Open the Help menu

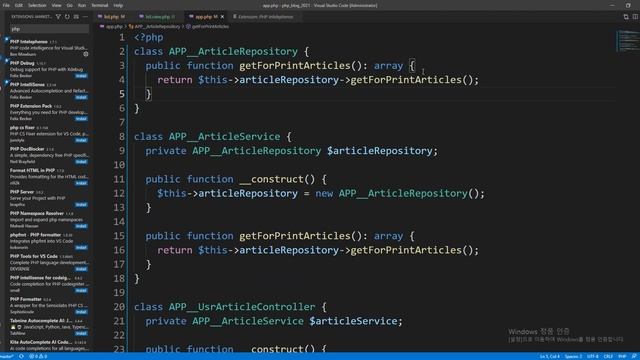click(x=118, y=5)
